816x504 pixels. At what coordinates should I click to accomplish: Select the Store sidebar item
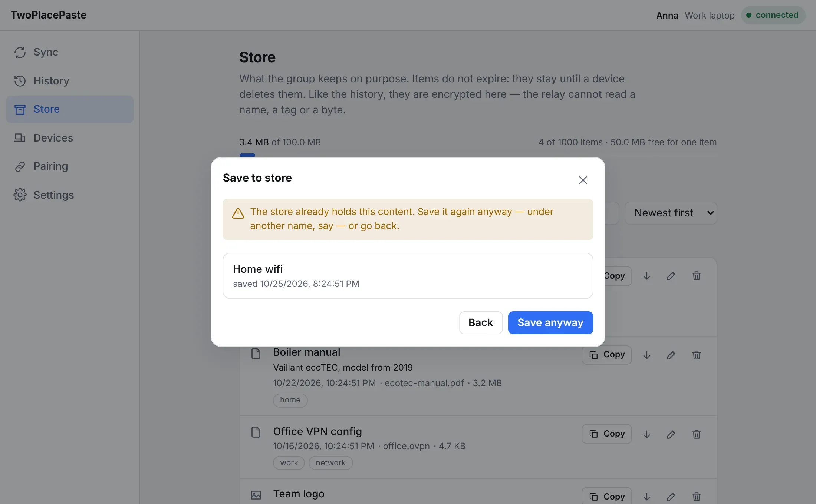tap(70, 109)
